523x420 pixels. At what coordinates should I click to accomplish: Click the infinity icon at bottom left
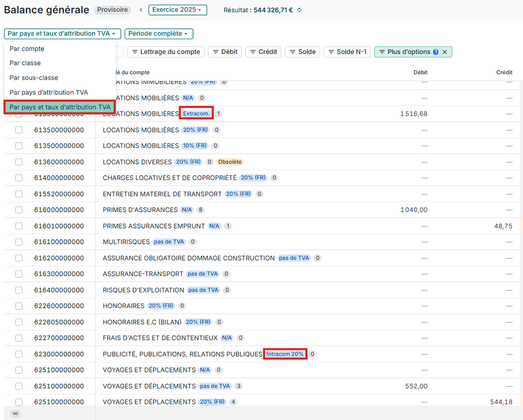click(x=16, y=413)
